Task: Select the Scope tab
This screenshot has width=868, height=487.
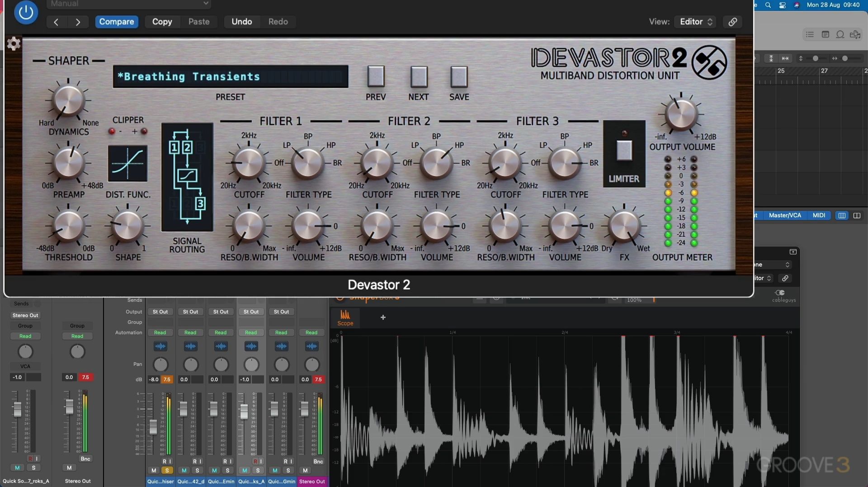Action: [x=345, y=318]
